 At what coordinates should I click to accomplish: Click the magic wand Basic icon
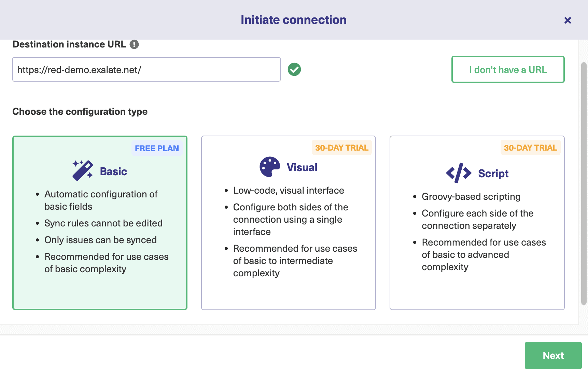click(83, 170)
